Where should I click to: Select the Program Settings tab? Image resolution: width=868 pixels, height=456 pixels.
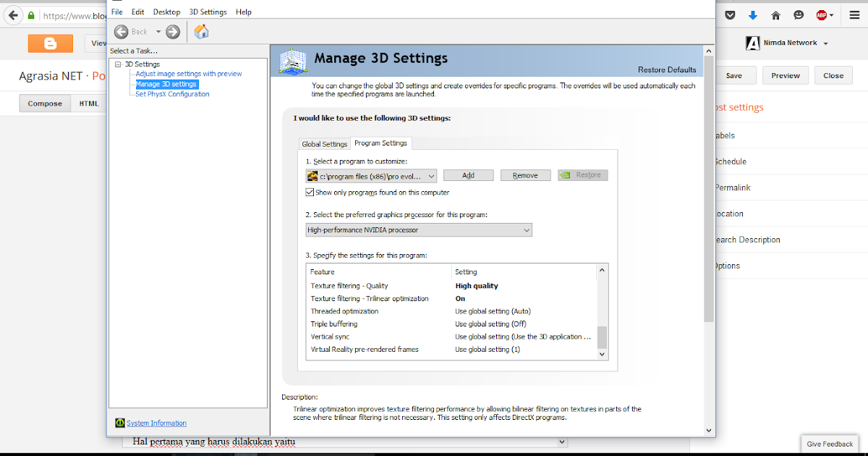381,143
